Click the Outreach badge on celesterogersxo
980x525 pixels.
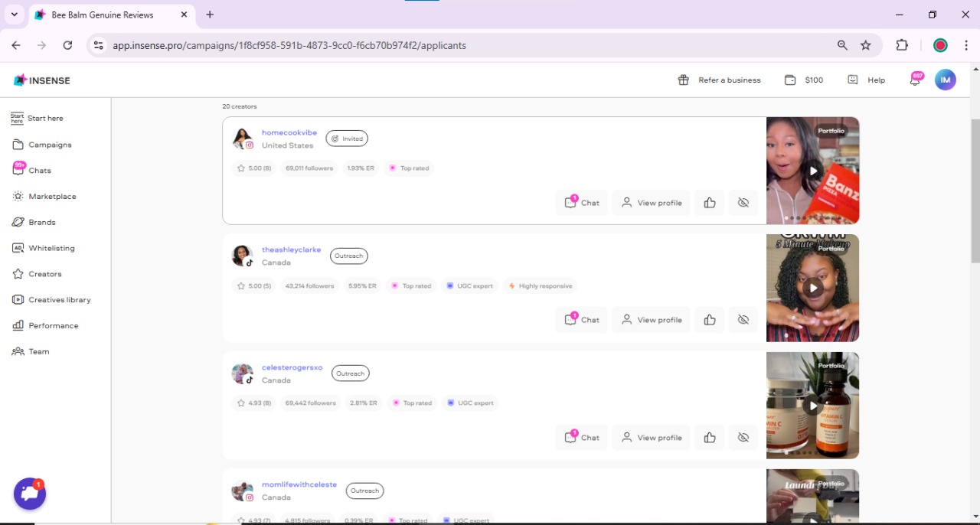pos(351,373)
